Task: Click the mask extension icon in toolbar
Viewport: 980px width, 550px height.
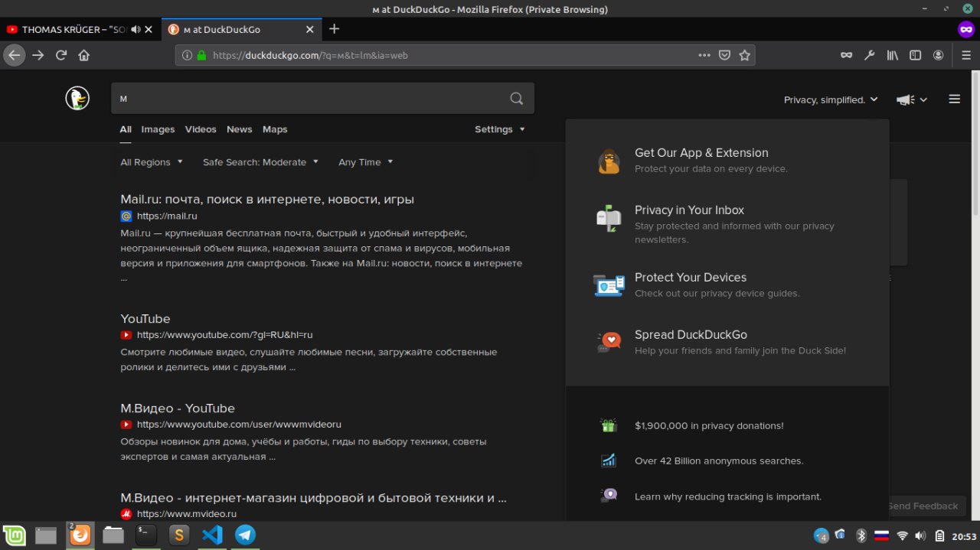Action: pyautogui.click(x=846, y=55)
